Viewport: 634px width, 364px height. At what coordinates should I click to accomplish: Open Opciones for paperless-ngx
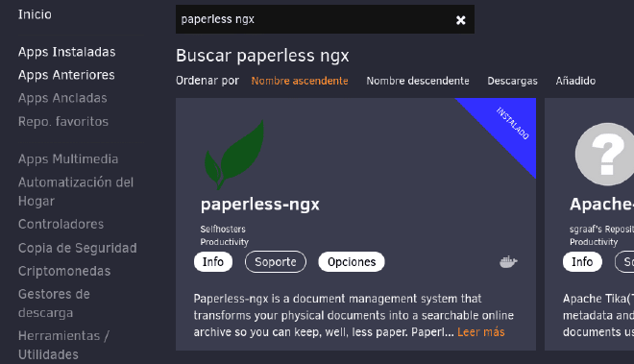(x=352, y=262)
